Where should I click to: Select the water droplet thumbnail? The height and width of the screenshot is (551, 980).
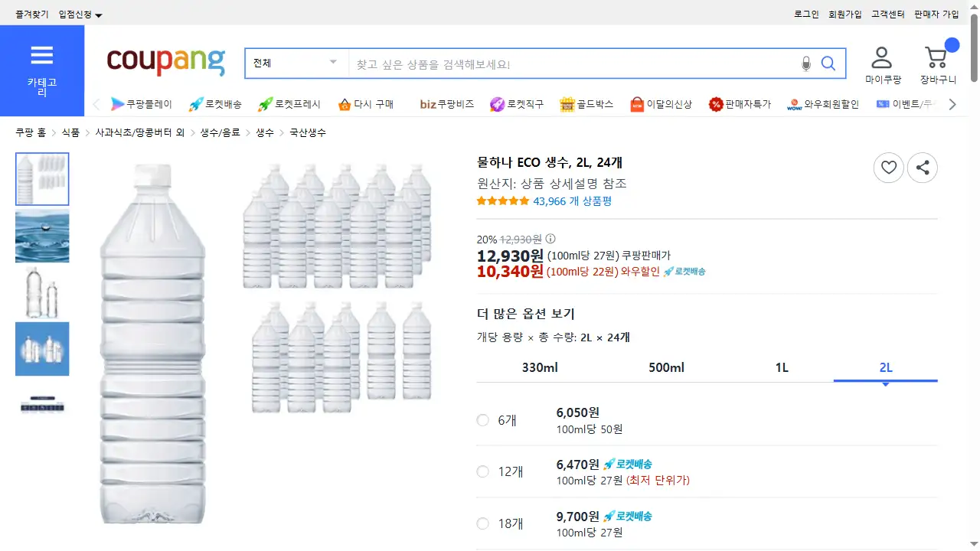pyautogui.click(x=42, y=236)
